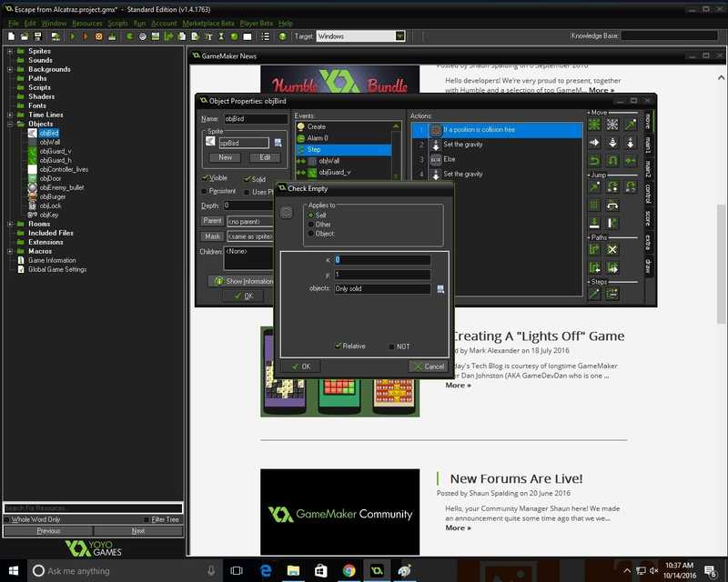This screenshot has height=582, width=728.
Task: Click the y value input field
Action: click(x=381, y=275)
